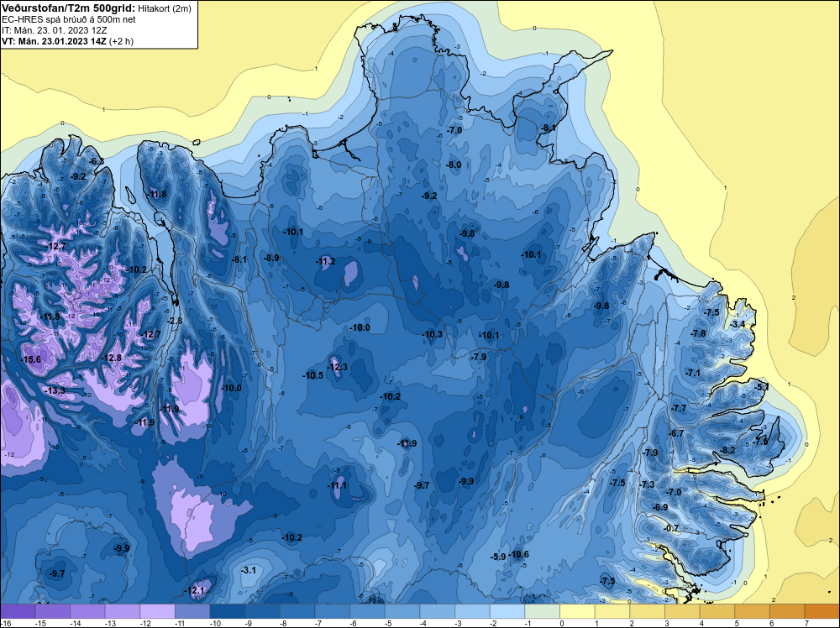This screenshot has width=840, height=628.
Task: Click the -7.9 label below the -10.1 reading
Action: pos(479,357)
